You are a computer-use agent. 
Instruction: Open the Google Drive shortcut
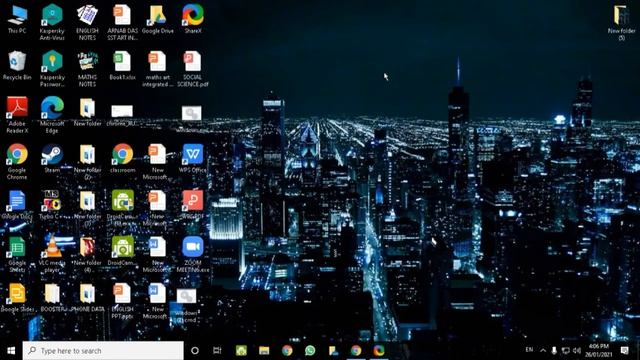tap(158, 20)
